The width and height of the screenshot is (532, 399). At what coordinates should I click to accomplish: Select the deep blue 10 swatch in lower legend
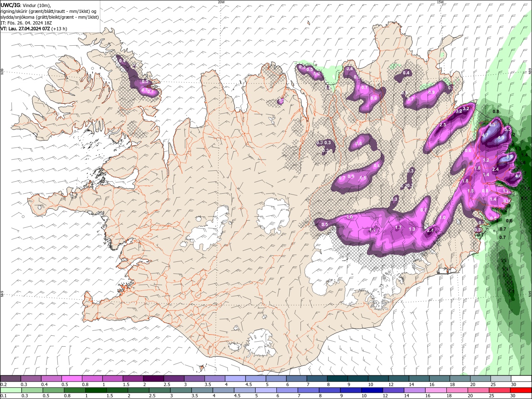pyautogui.click(x=372, y=390)
